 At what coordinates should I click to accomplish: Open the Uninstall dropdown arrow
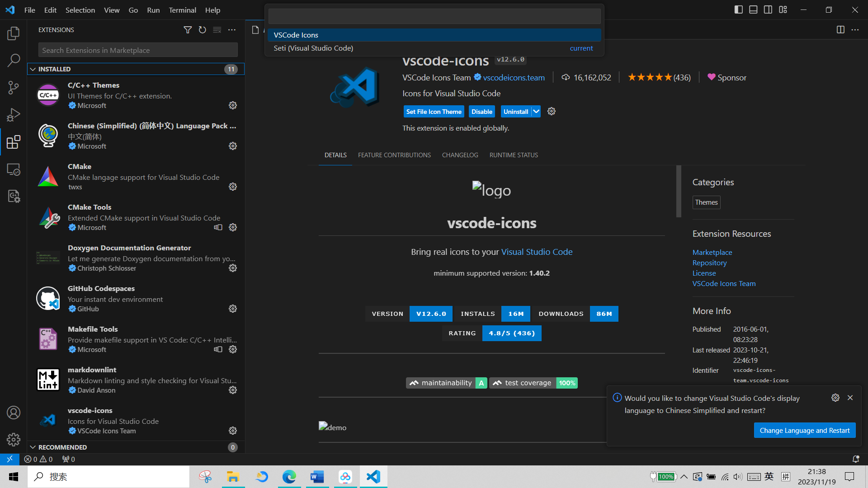click(536, 112)
